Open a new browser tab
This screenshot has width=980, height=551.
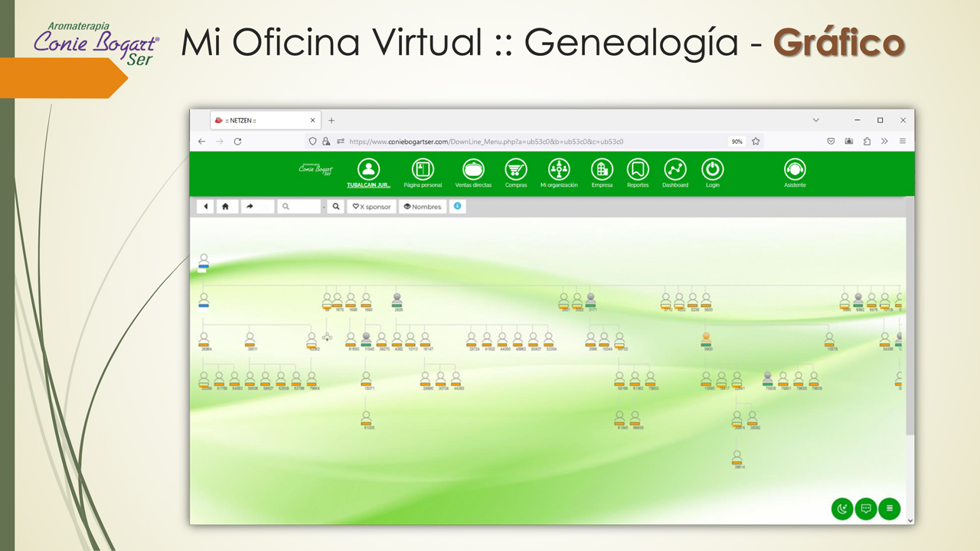pos(332,120)
